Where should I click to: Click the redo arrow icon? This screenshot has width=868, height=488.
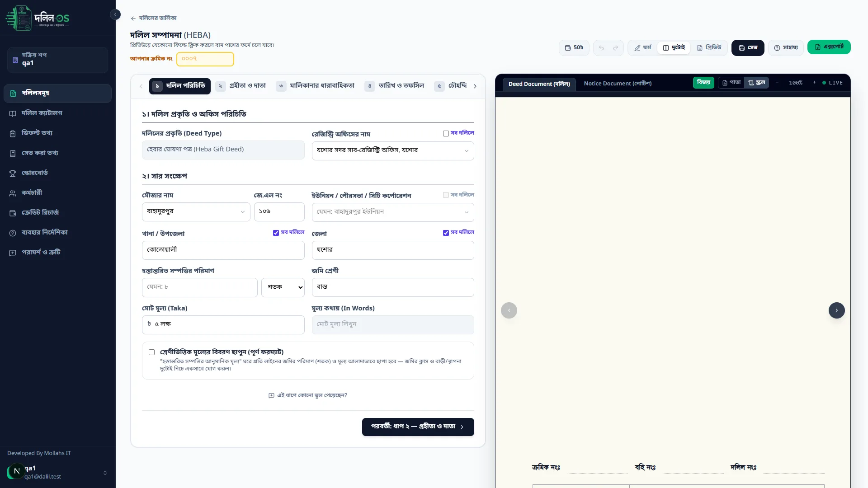(616, 48)
